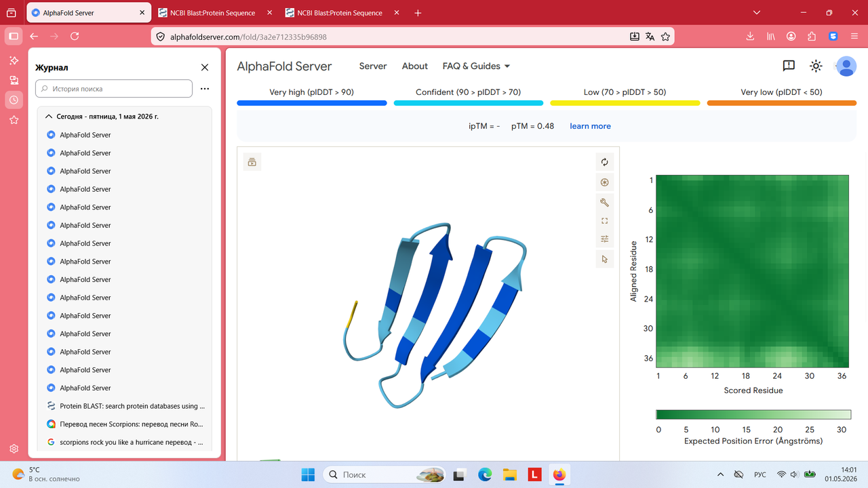The height and width of the screenshot is (488, 868).
Task: Open the browser downloads panel
Action: tap(750, 37)
